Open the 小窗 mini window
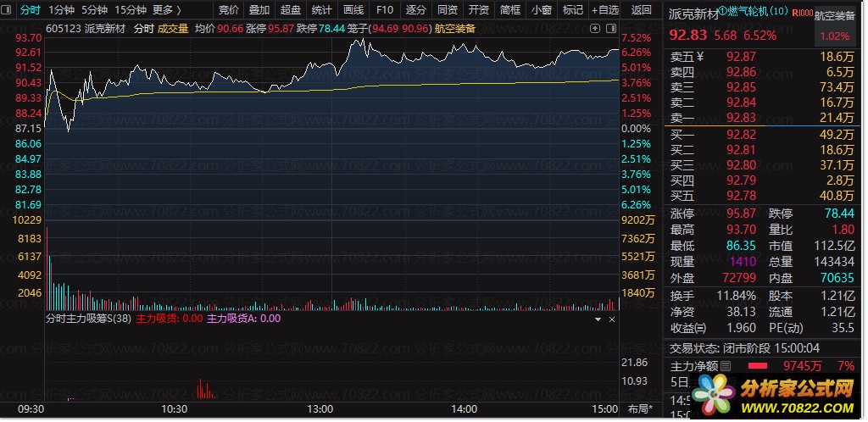The height and width of the screenshot is (422, 868). (542, 10)
